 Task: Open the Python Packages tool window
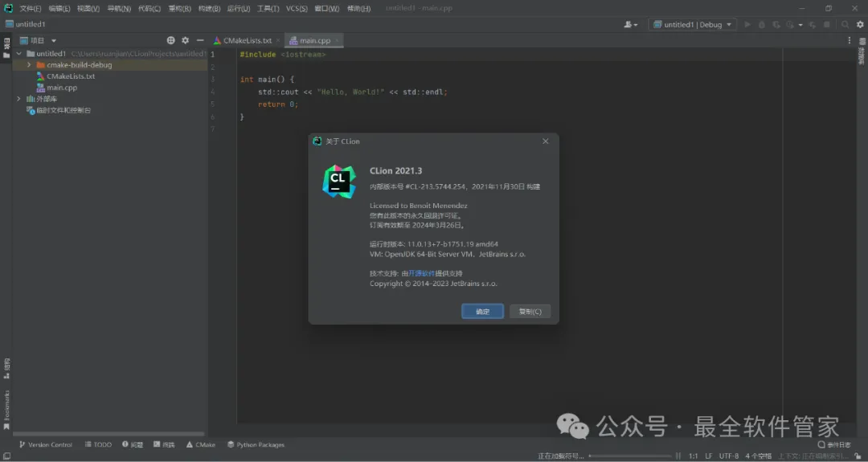point(256,444)
